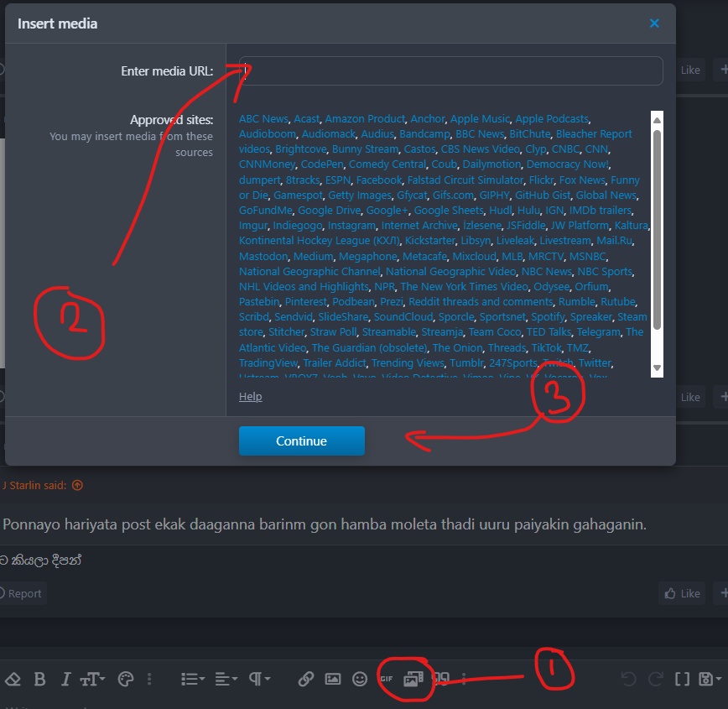The image size is (728, 709).
Task: Open the TradingView link
Action: pos(268,362)
